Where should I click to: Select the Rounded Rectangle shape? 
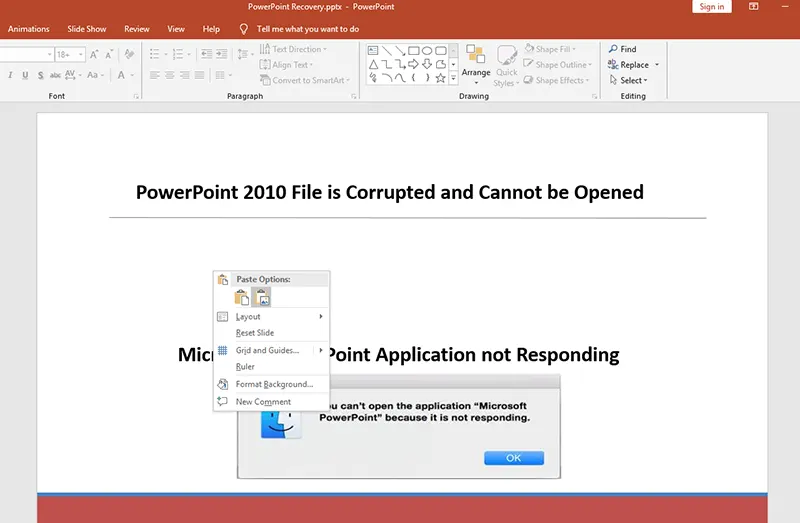441,51
